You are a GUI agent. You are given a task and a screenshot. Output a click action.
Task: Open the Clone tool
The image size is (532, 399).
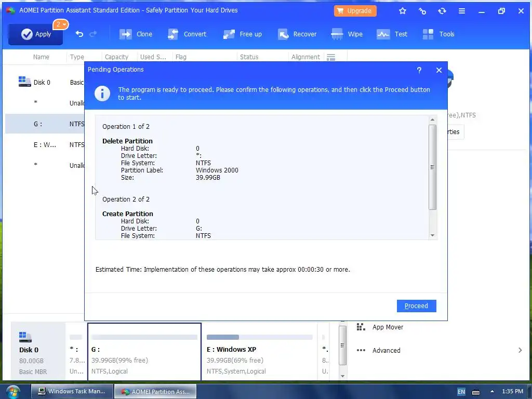pos(136,34)
